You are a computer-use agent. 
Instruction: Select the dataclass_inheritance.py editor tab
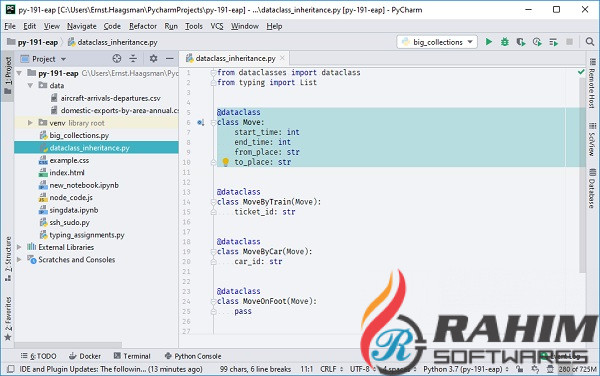(235, 59)
